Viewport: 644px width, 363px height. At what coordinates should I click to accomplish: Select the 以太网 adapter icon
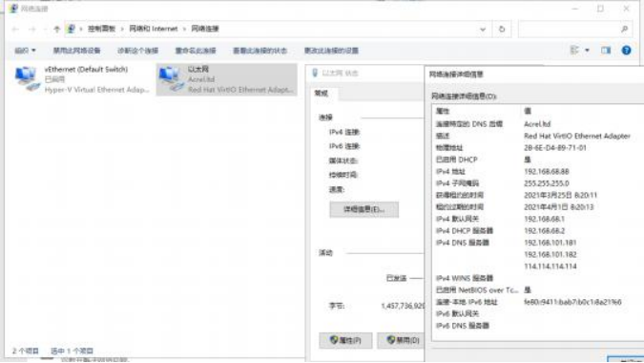171,79
